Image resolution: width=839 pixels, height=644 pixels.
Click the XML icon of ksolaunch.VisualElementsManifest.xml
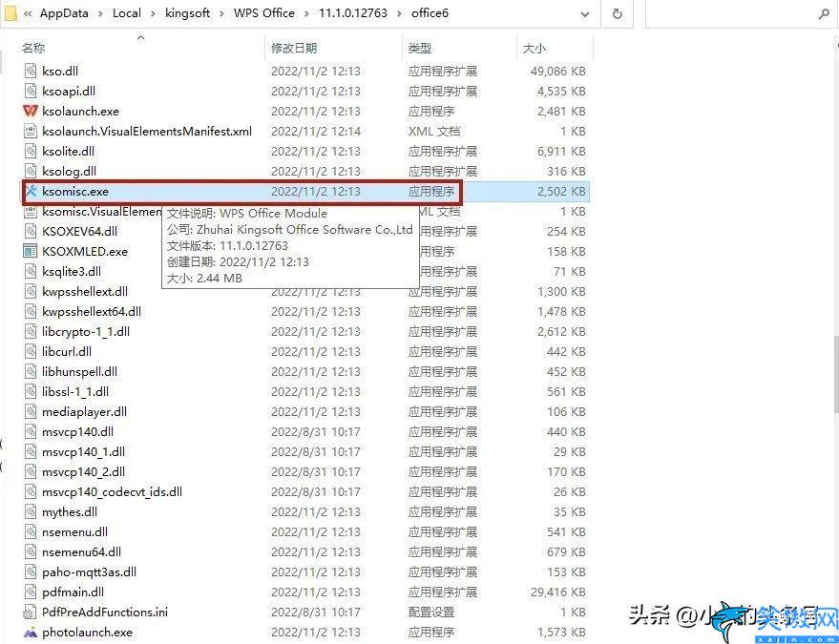[31, 131]
